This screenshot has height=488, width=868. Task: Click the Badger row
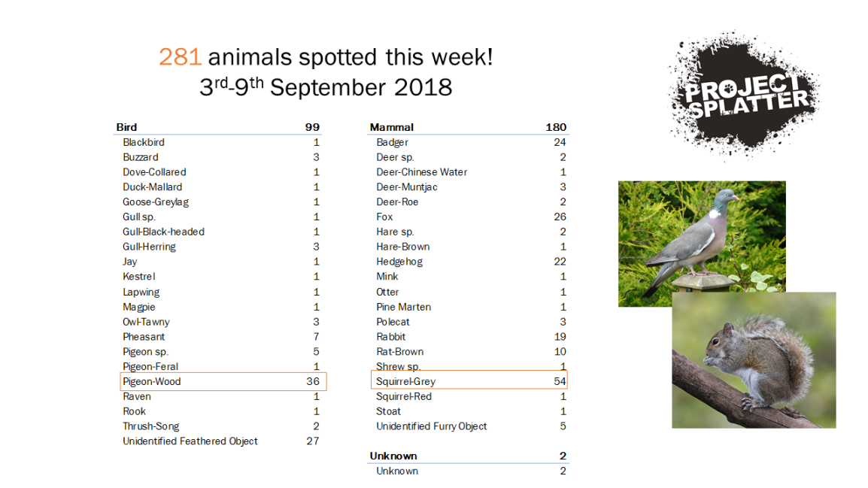393,142
